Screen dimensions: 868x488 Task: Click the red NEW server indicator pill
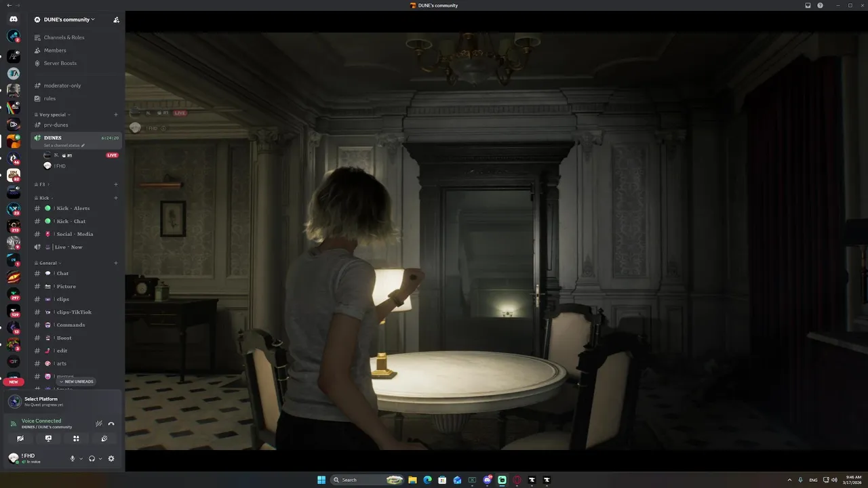14,382
